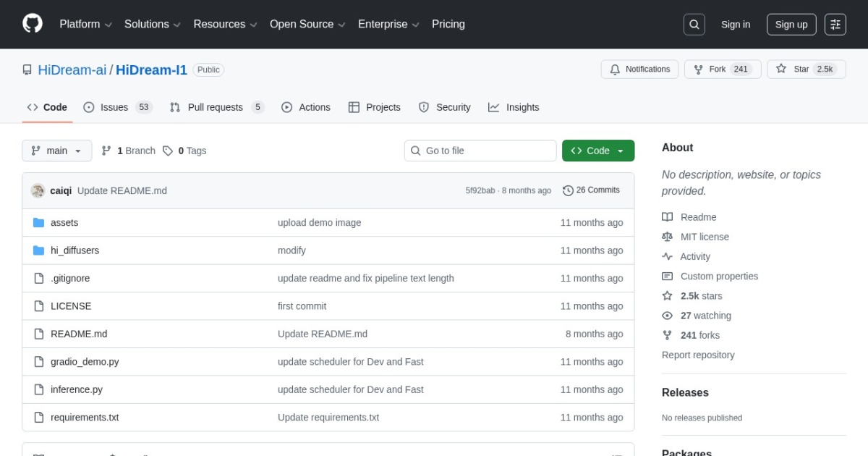The image size is (868, 456).
Task: Click the caiqi avatar thumbnail
Action: coord(38,190)
